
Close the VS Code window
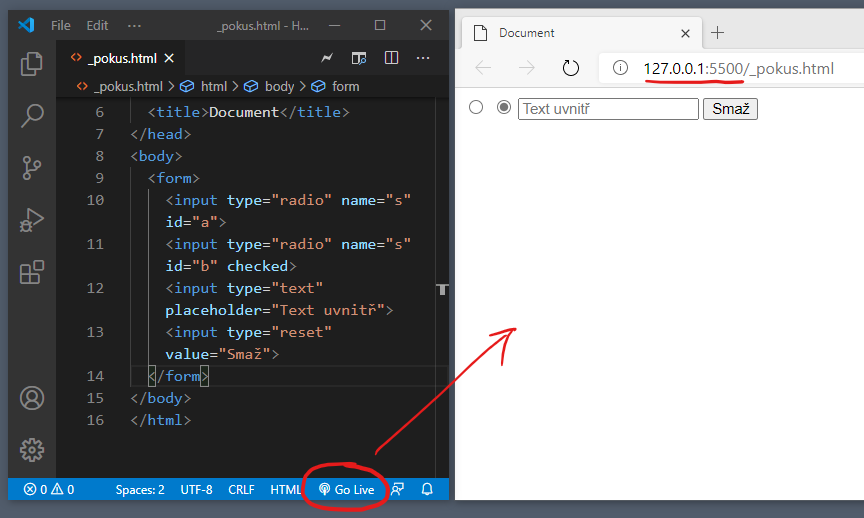pyautogui.click(x=425, y=25)
